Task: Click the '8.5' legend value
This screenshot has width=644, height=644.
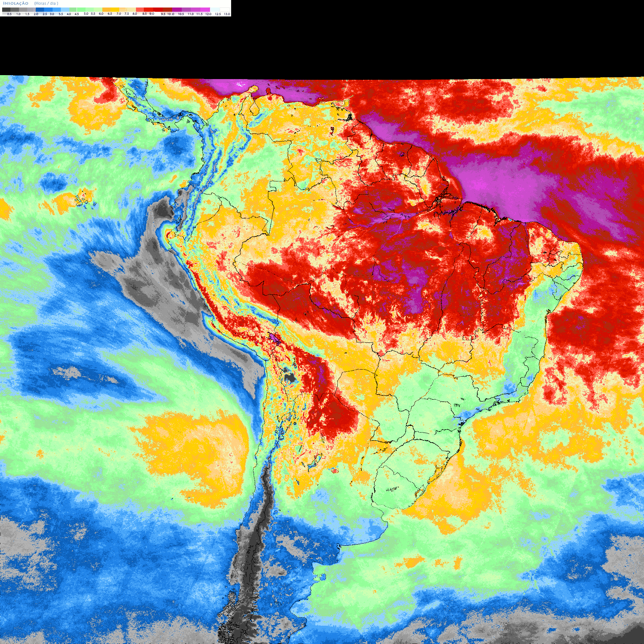Action: (145, 14)
